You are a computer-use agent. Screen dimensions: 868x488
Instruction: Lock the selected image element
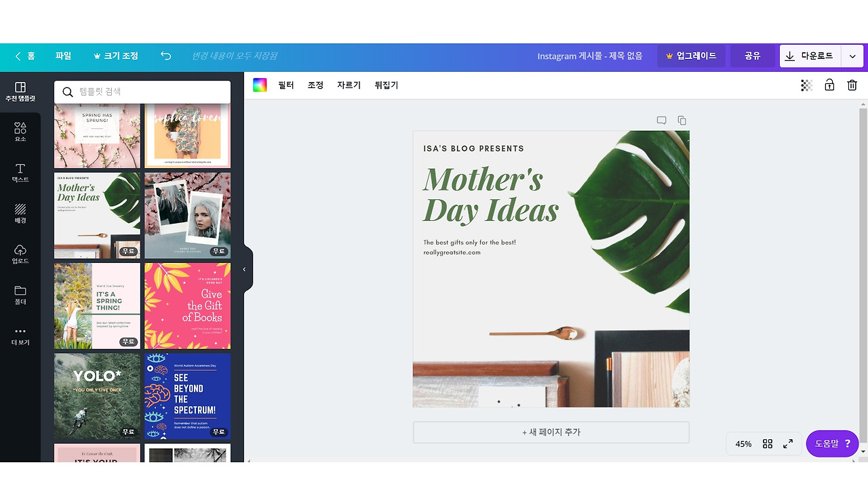pos(829,85)
